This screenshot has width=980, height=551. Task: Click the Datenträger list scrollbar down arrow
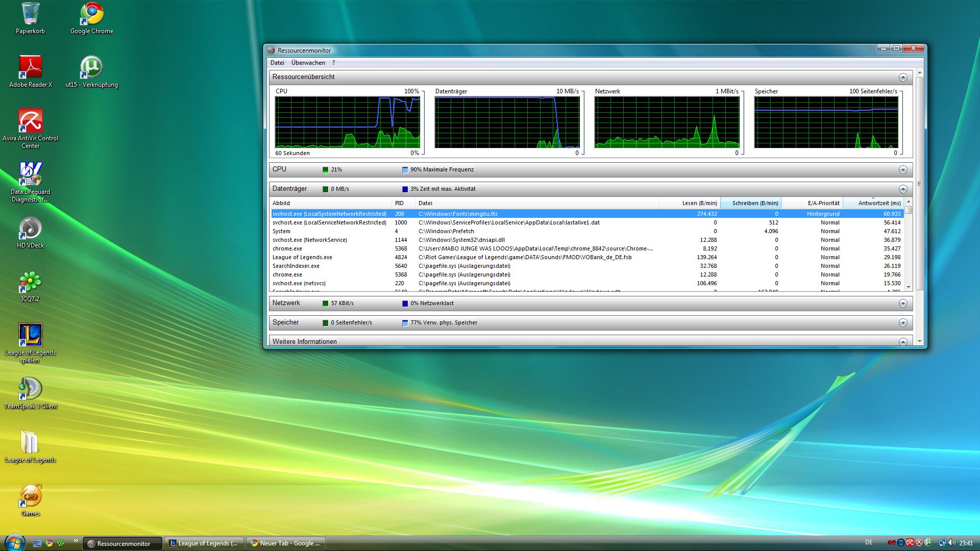pos(909,288)
